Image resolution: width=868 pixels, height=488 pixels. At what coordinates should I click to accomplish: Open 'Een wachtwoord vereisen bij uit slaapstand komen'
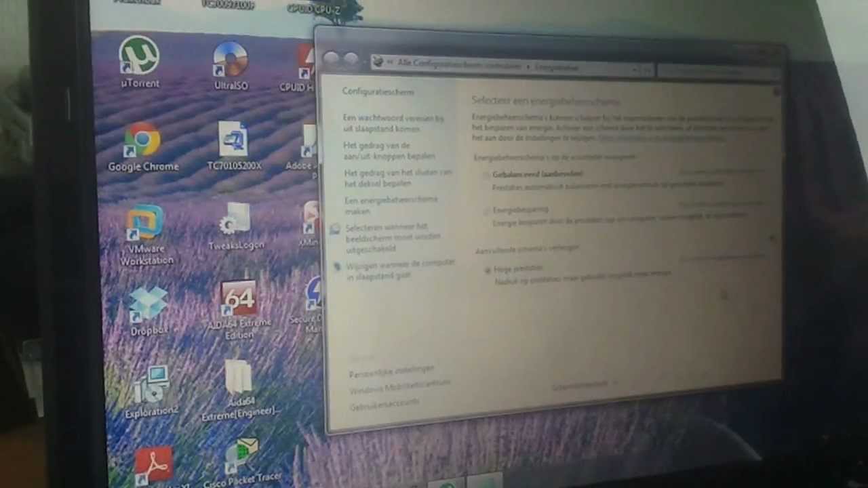tap(394, 123)
